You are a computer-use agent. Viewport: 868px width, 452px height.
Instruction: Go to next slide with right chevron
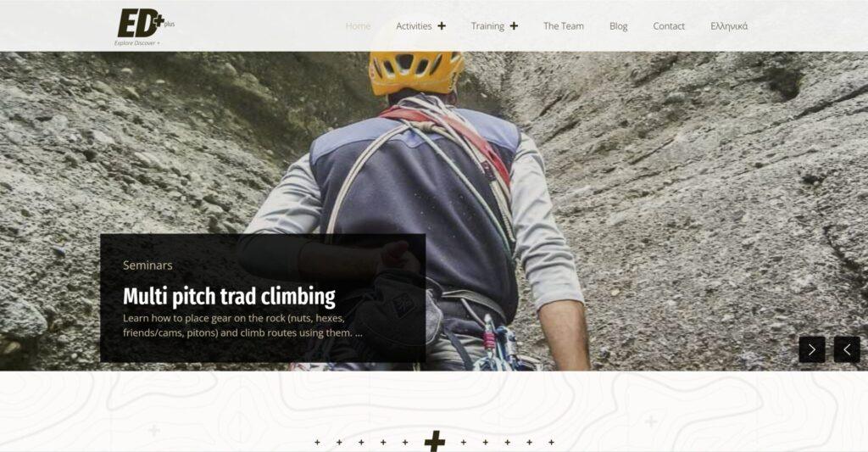point(812,349)
